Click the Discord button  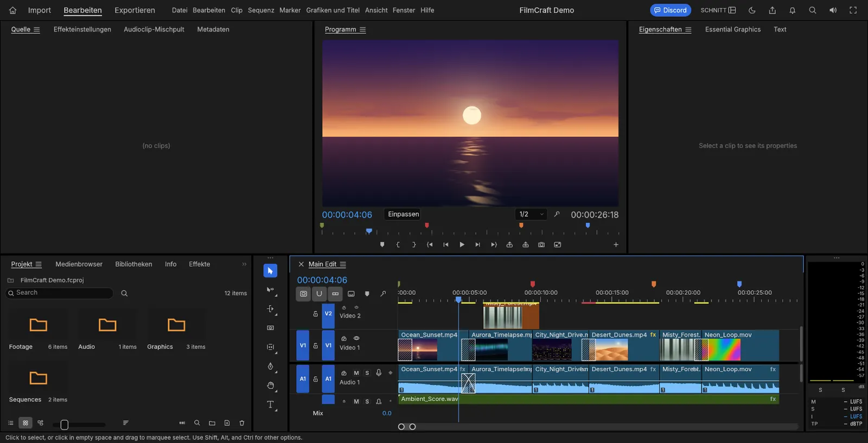pyautogui.click(x=671, y=10)
